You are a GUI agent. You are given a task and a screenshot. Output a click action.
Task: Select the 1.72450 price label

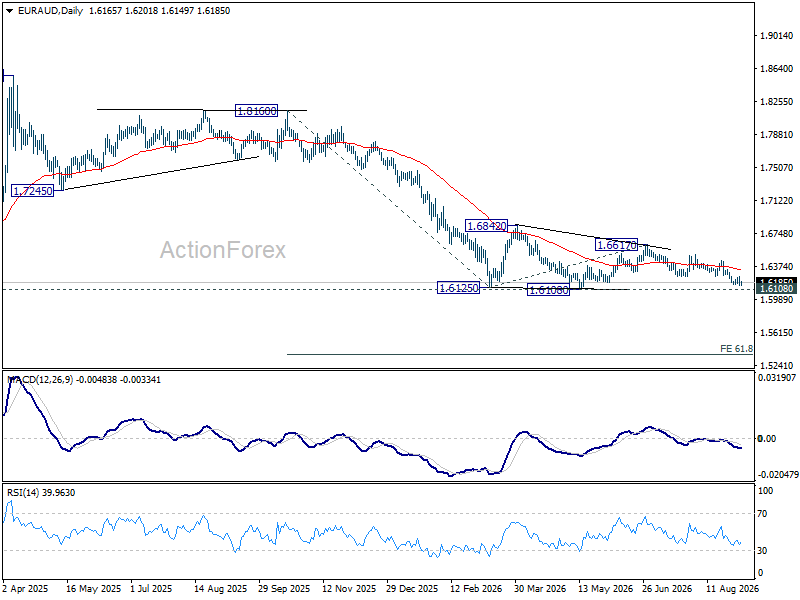click(33, 191)
